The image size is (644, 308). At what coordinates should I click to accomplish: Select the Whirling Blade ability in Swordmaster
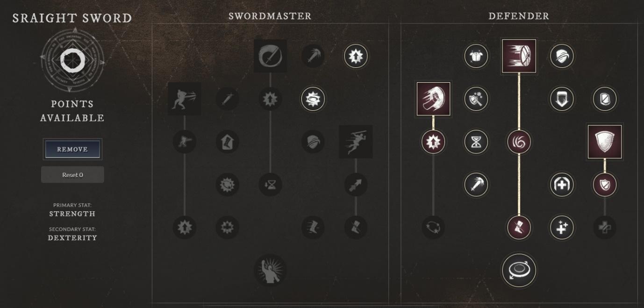pos(270,56)
